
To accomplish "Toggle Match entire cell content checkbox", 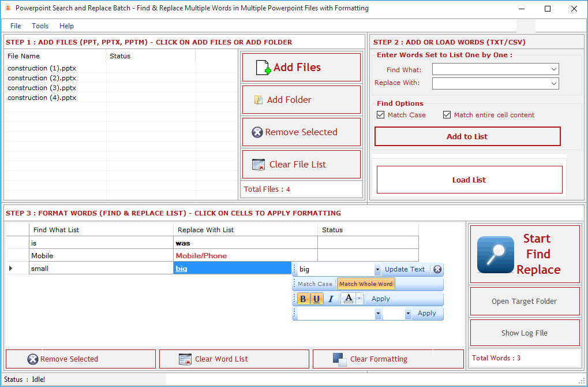I will click(x=447, y=115).
